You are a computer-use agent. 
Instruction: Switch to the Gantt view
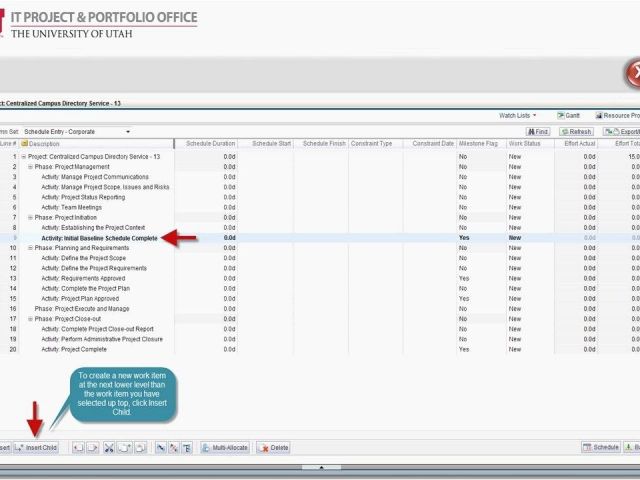pyautogui.click(x=569, y=116)
